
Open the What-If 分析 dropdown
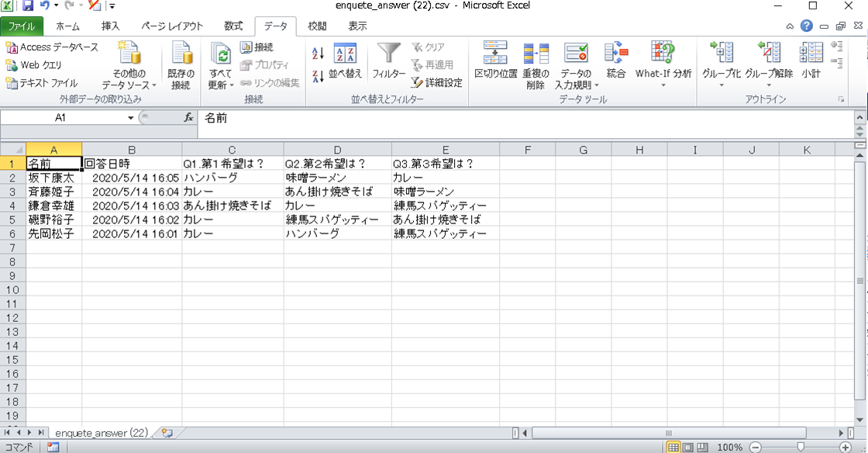(x=663, y=66)
